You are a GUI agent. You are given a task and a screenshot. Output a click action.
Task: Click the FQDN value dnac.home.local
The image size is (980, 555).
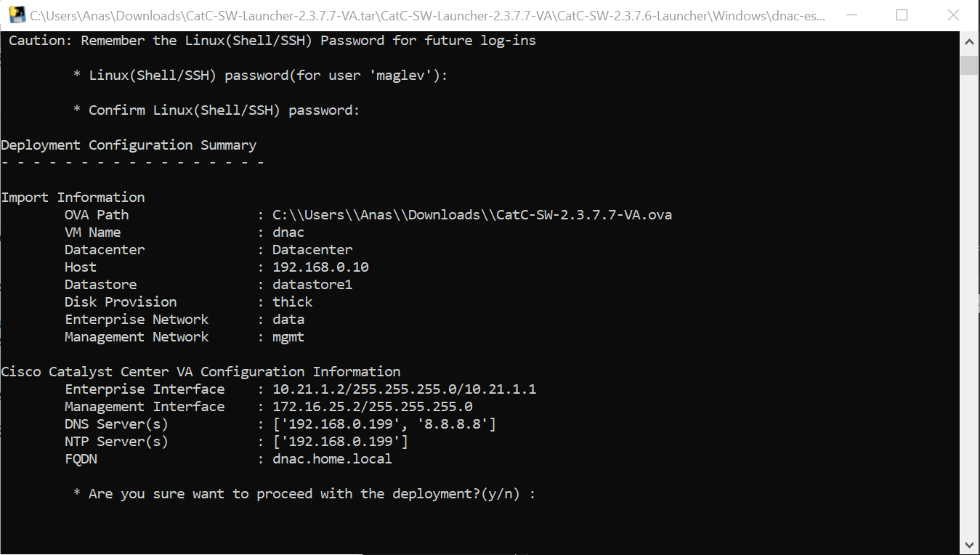tap(332, 459)
